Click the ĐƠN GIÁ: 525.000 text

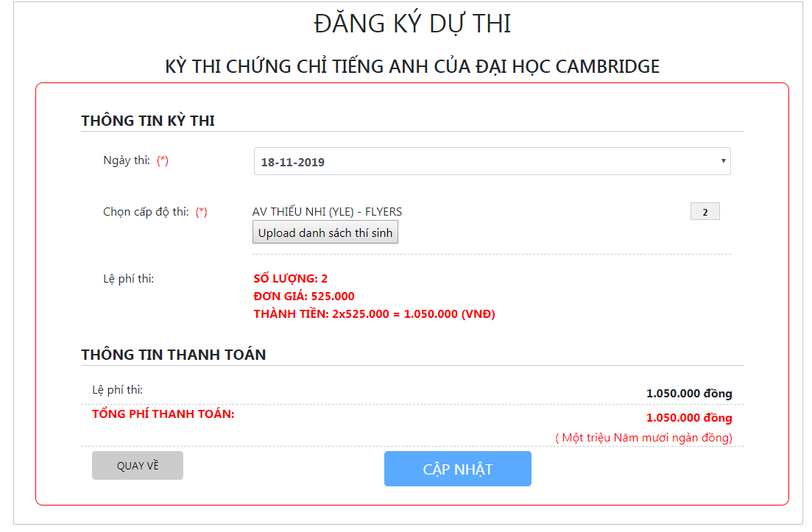(x=304, y=296)
